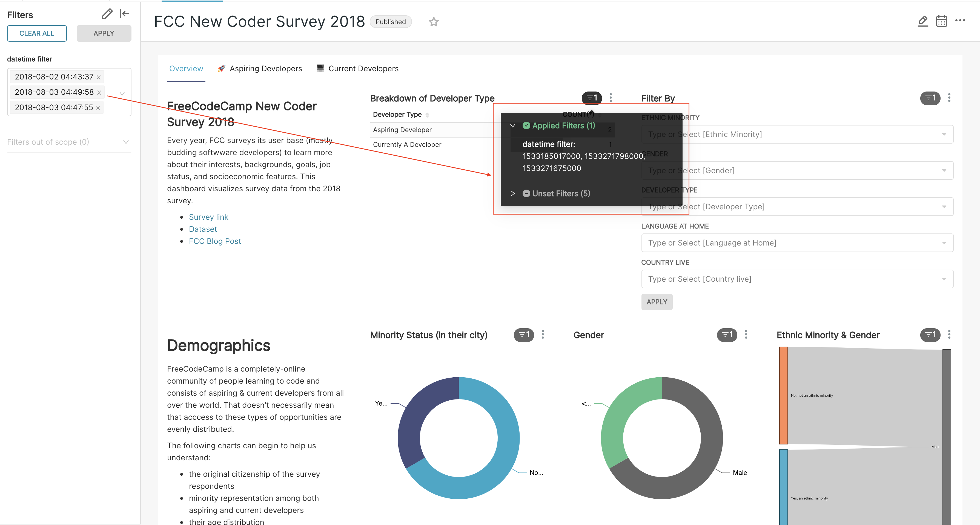Remove the 2018-08-03 04:47:55 filter value
The height and width of the screenshot is (525, 980).
tap(98, 108)
